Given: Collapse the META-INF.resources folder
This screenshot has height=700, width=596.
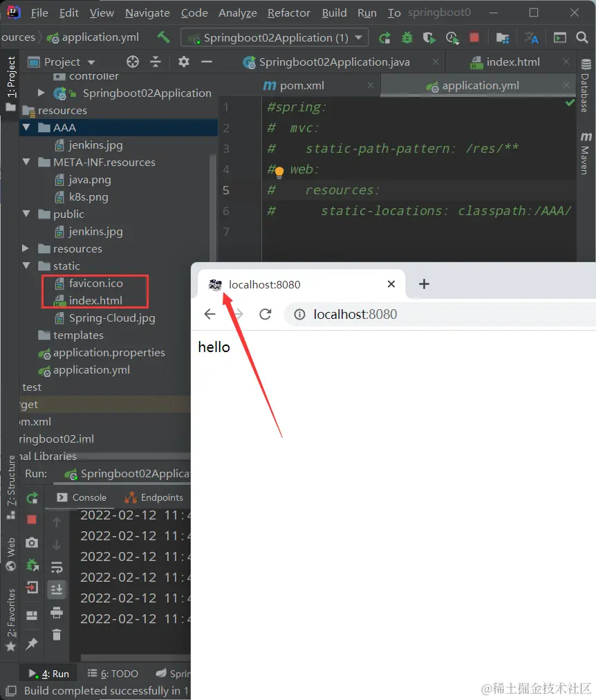Looking at the screenshot, I should [26, 162].
